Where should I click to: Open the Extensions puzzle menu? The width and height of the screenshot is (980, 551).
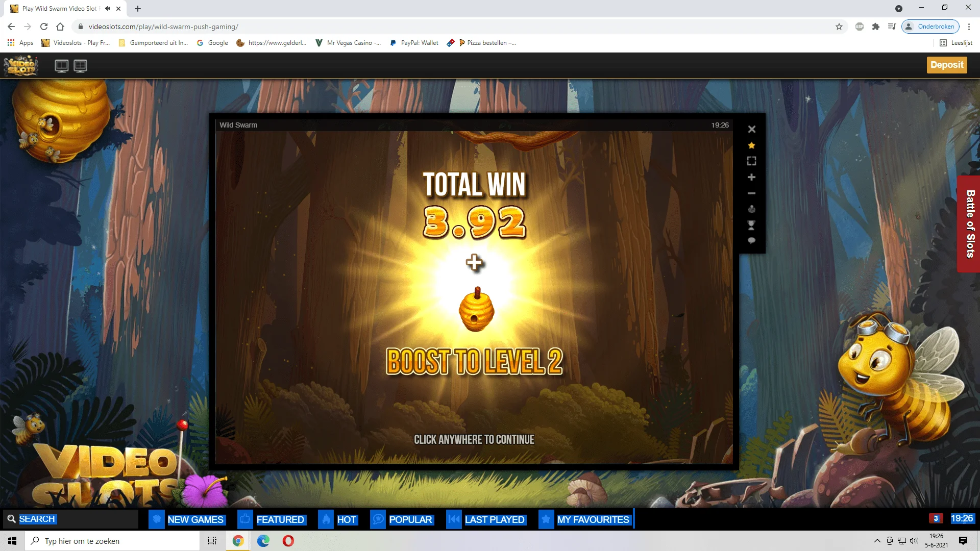coord(876,27)
